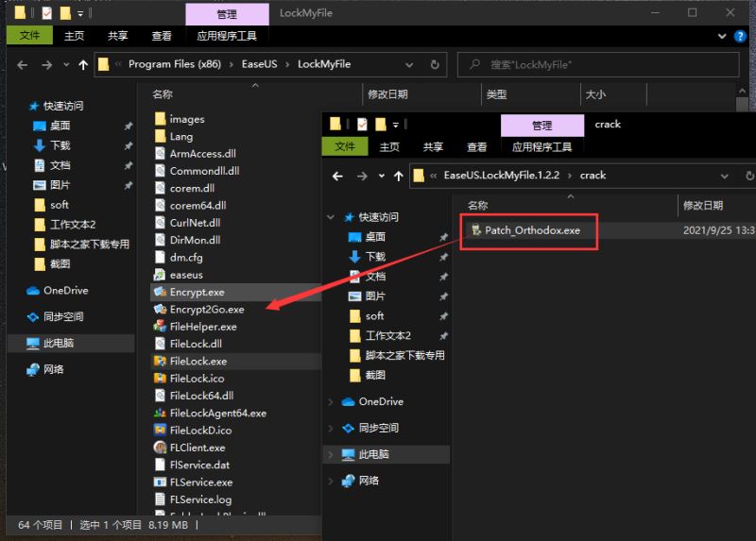Image resolution: width=756 pixels, height=541 pixels.
Task: Click the Encrypt.exe file icon
Action: point(160,292)
